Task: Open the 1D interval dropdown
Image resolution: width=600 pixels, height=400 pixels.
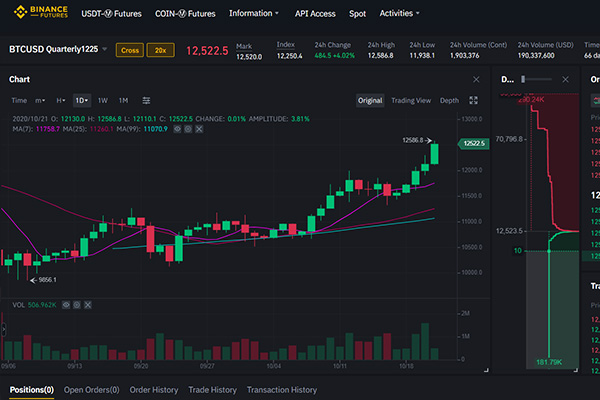Action: click(82, 100)
